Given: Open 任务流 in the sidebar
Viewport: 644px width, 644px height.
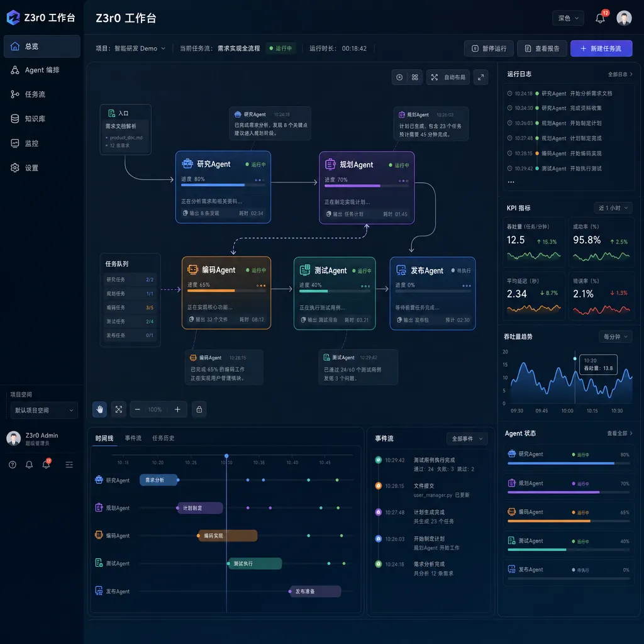Looking at the screenshot, I should [x=42, y=94].
